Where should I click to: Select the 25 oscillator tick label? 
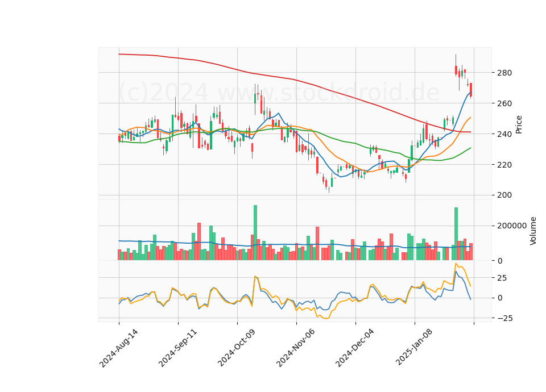[x=503, y=278]
